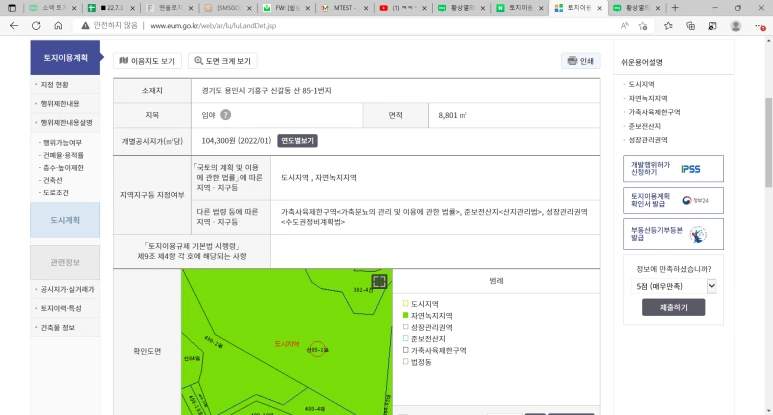Image resolution: width=773 pixels, height=415 pixels.
Task: Add this page to favorites star-plus icon
Action: pyautogui.click(x=643, y=26)
